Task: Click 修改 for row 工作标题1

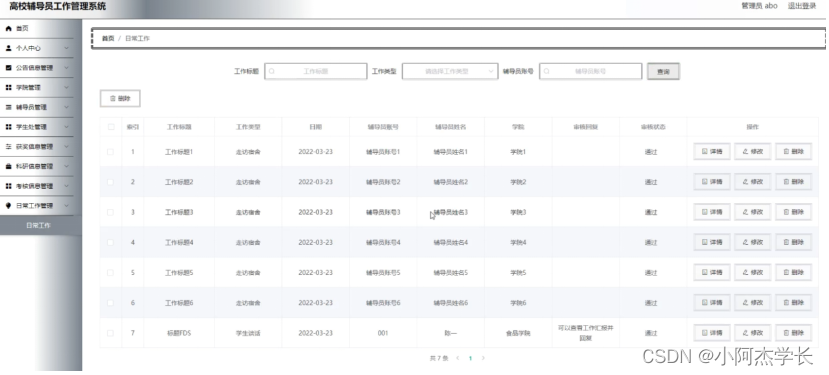Action: 753,152
